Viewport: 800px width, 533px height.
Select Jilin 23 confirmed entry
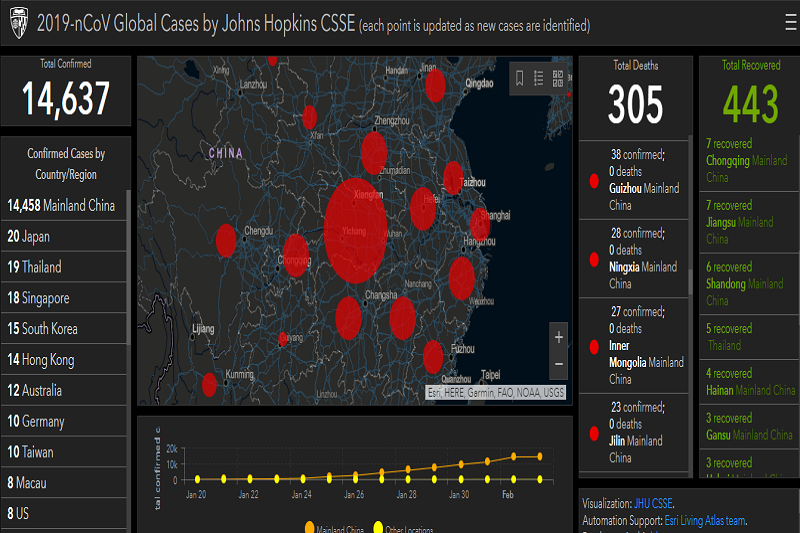pos(634,433)
